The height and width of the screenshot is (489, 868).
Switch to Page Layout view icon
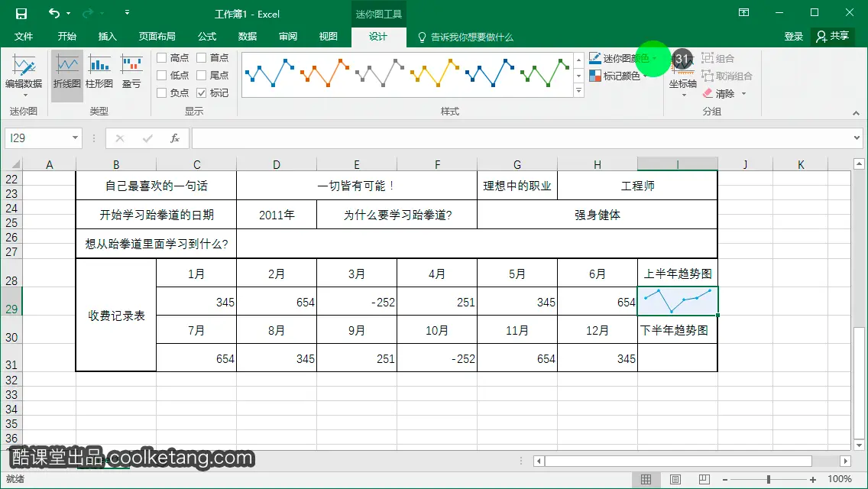tap(675, 479)
